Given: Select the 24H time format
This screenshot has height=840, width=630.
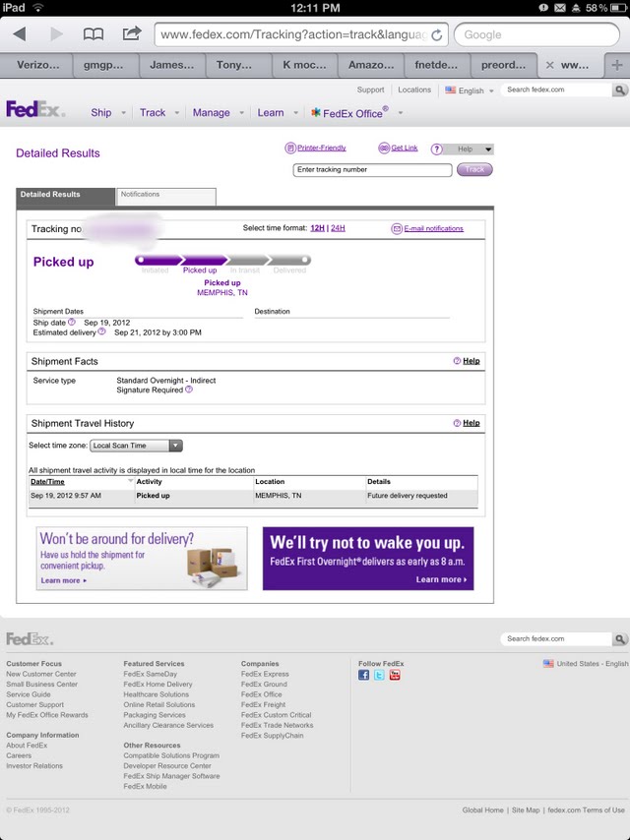Looking at the screenshot, I should 338,228.
